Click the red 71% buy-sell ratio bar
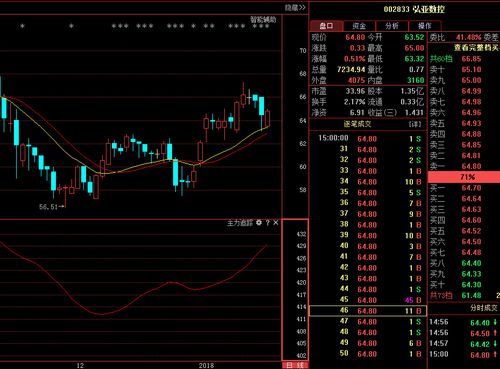This screenshot has height=369, width=500. tap(464, 177)
